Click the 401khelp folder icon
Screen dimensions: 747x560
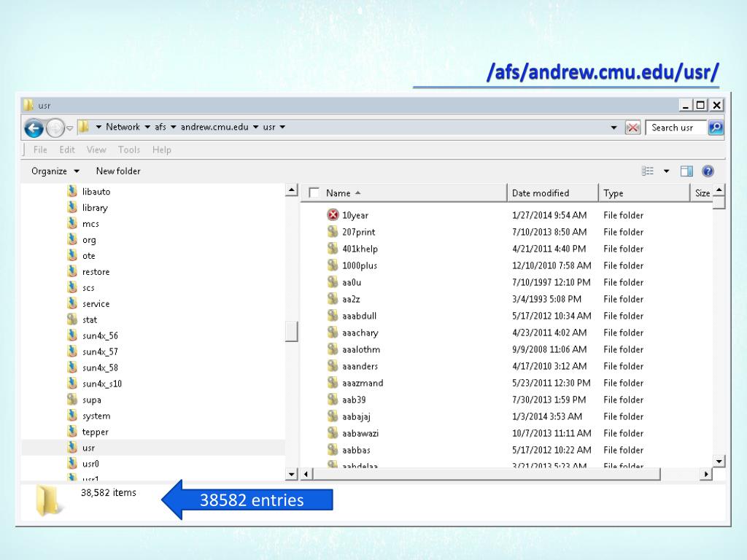pos(333,249)
